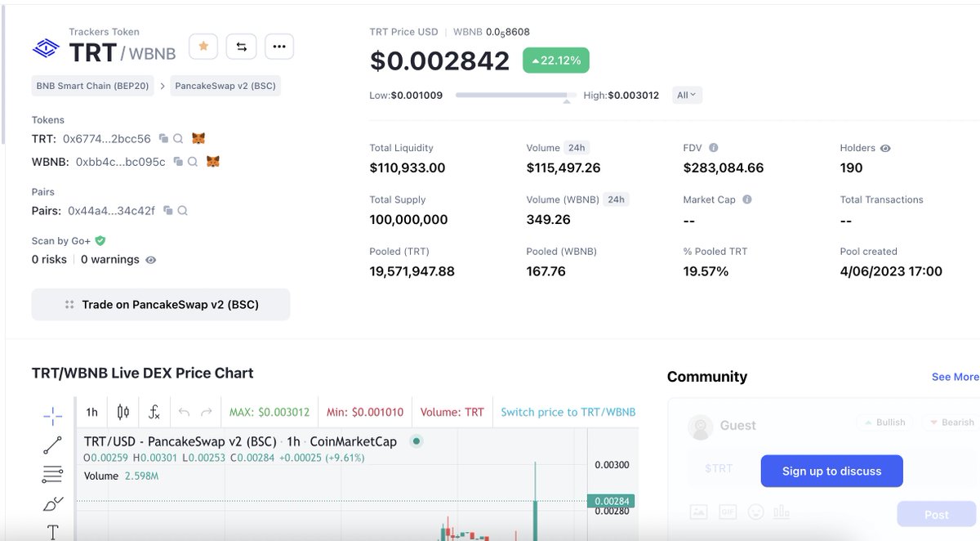Swap TRT/WBNB pair direction
This screenshot has height=541, width=980.
pos(242,47)
